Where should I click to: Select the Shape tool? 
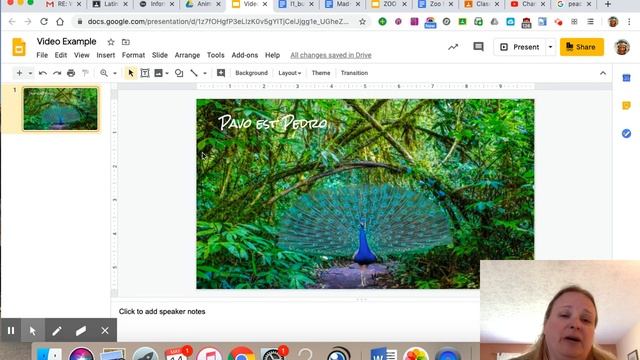pos(179,73)
